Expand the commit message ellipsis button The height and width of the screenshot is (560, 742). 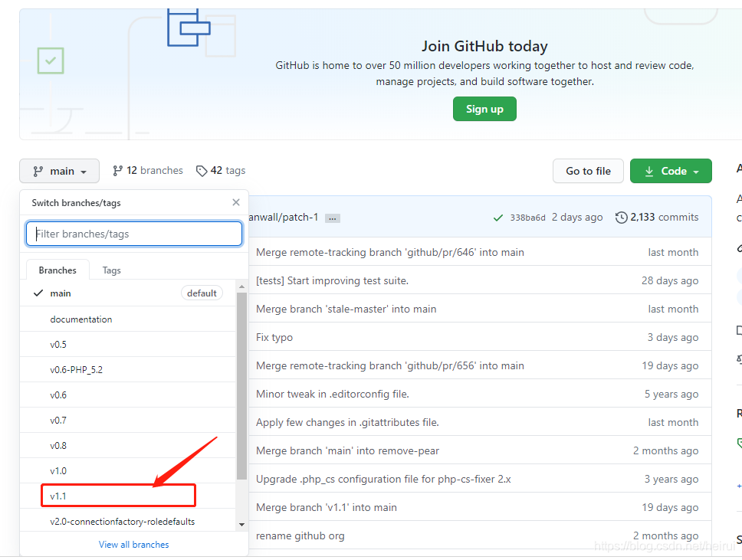pos(333,218)
